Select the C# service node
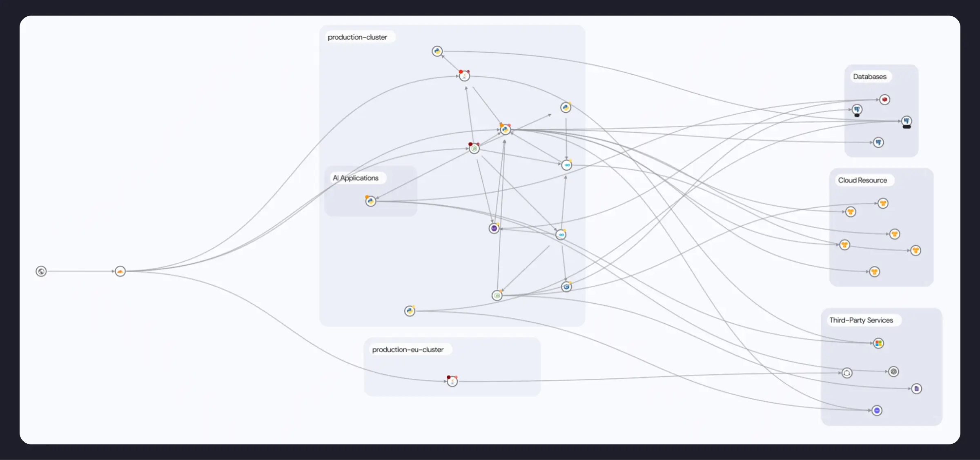 [x=567, y=287]
